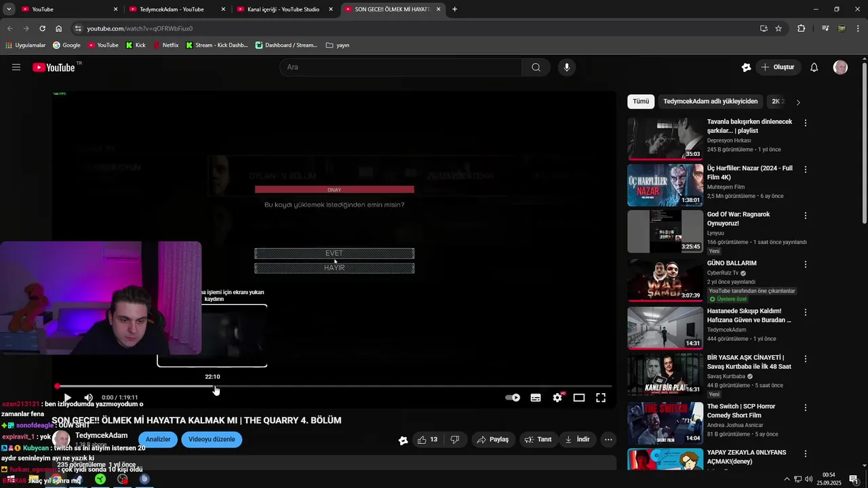This screenshot has height=488, width=868.
Task: Seek on the video progress bar
Action: pos(334,386)
